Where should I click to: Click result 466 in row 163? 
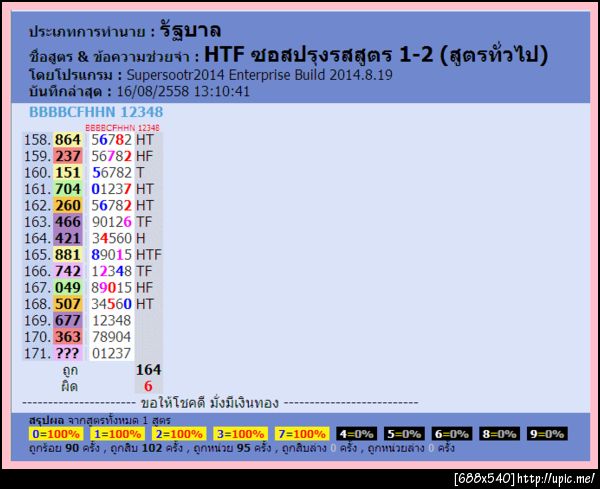click(x=68, y=222)
